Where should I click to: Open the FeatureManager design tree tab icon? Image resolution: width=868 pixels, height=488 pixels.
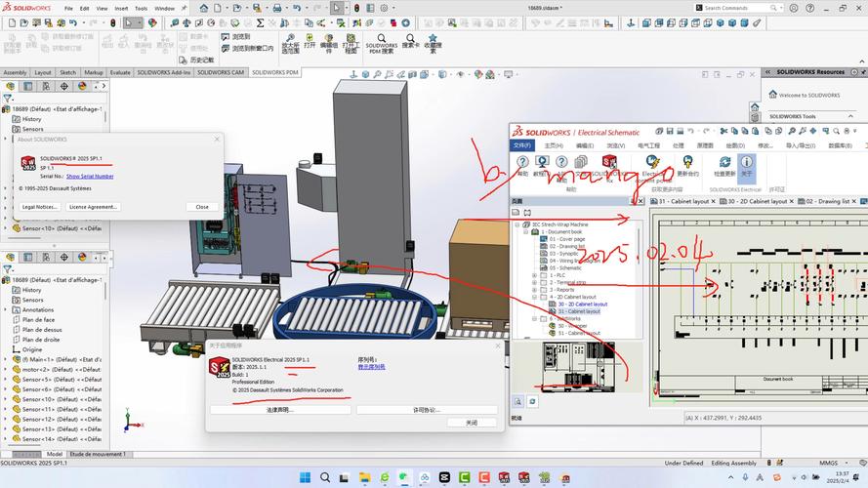pos(11,86)
